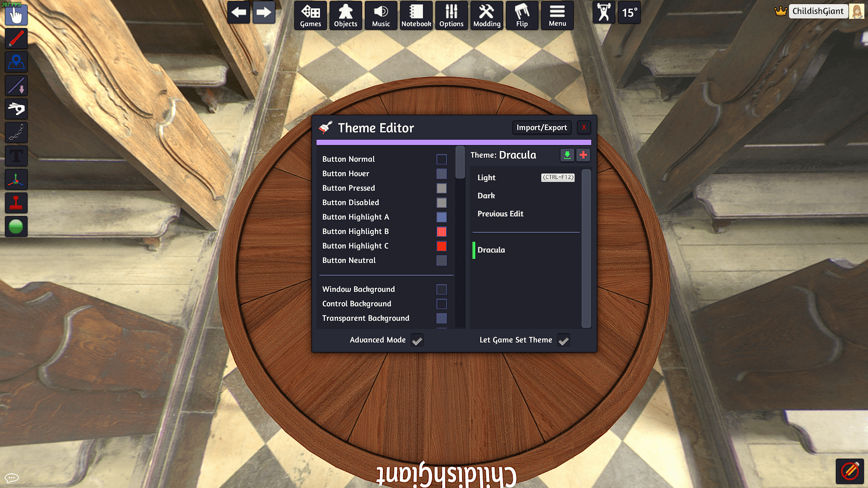This screenshot has height=488, width=868.
Task: Select the Dracula theme in the list
Action: tap(526, 250)
